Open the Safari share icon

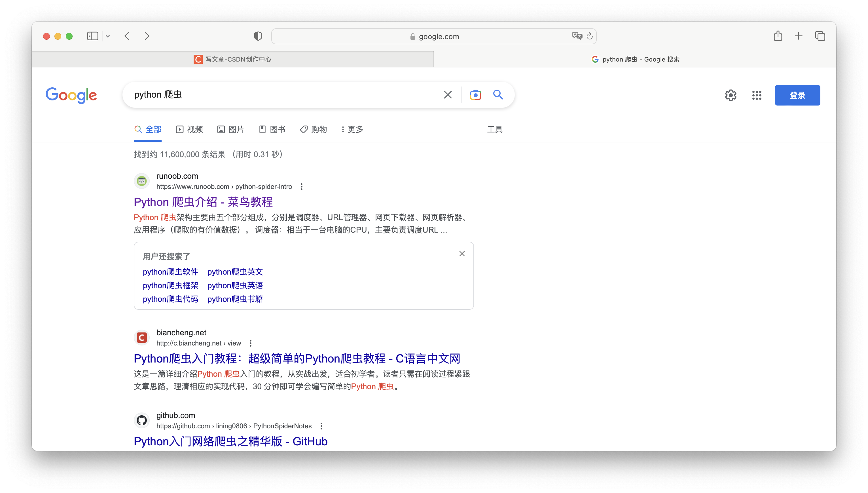(x=778, y=36)
